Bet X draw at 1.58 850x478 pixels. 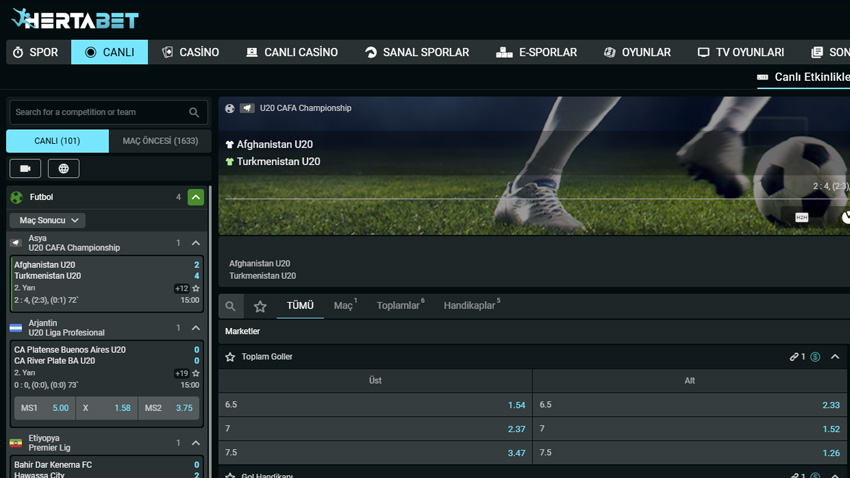click(x=107, y=408)
